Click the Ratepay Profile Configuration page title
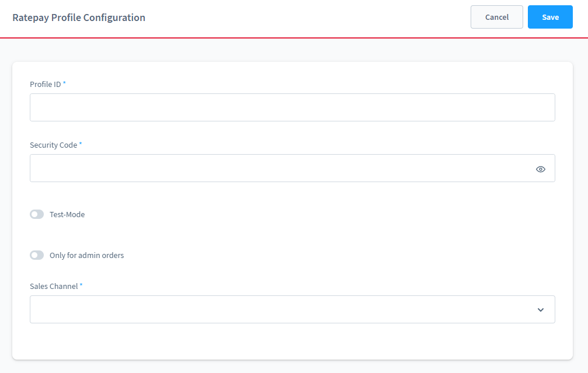This screenshot has width=588, height=373. pos(79,18)
